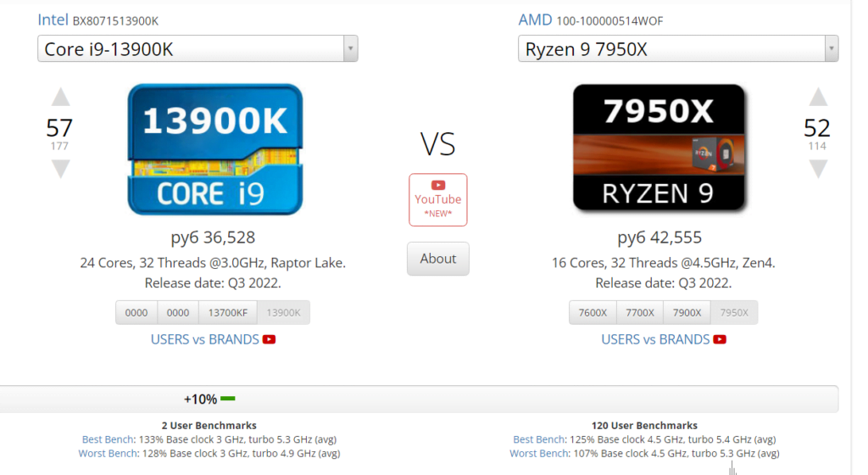Viewport: 868px width, 475px height.
Task: Click the AMD price руб 42,555
Action: click(659, 237)
